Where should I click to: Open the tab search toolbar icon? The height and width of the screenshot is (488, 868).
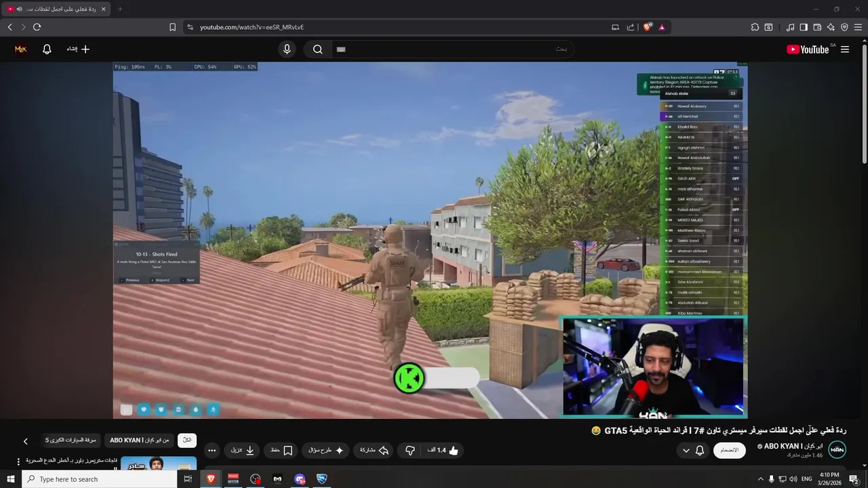click(x=768, y=27)
